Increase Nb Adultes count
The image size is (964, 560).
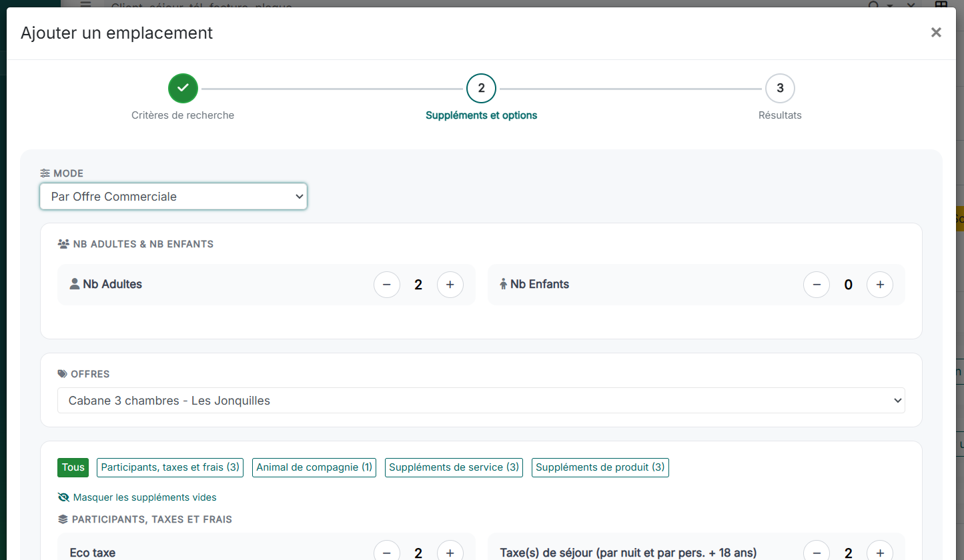pyautogui.click(x=450, y=285)
